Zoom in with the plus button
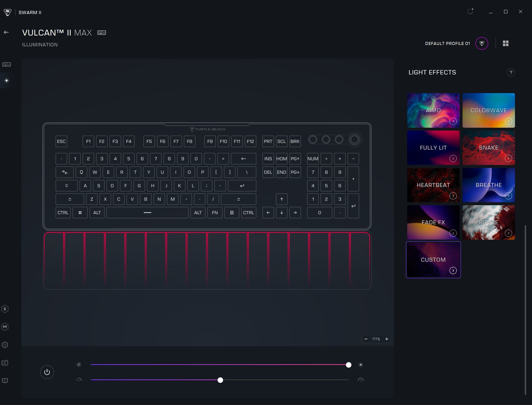Screen dimensions: 532x405 coord(386,339)
